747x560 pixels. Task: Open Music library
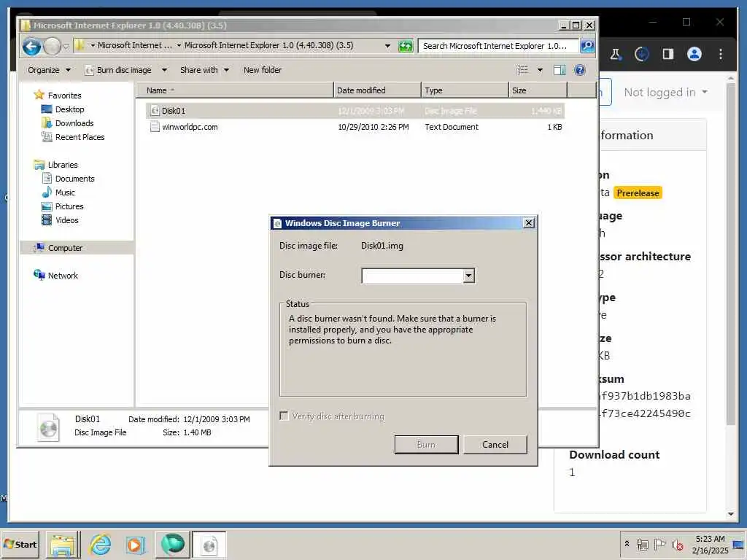pyautogui.click(x=65, y=192)
